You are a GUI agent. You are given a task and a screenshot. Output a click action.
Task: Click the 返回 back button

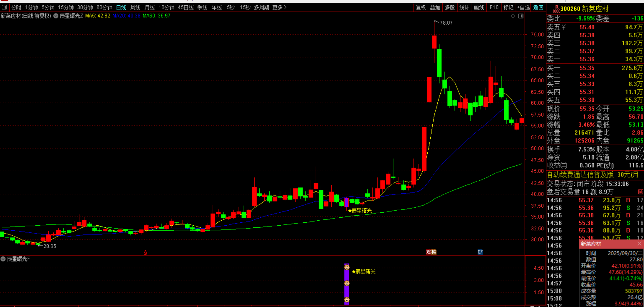pyautogui.click(x=538, y=7)
